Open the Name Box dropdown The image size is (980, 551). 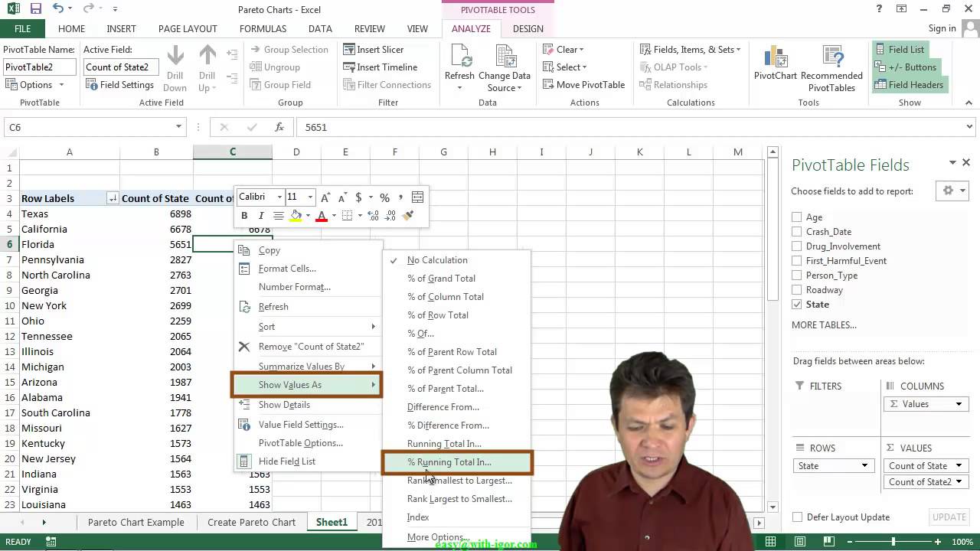pyautogui.click(x=178, y=127)
